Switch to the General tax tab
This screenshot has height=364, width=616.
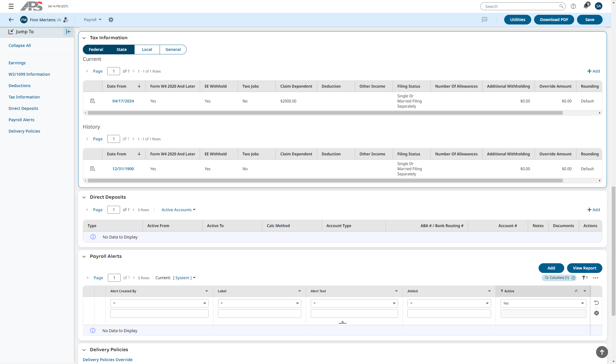click(173, 50)
